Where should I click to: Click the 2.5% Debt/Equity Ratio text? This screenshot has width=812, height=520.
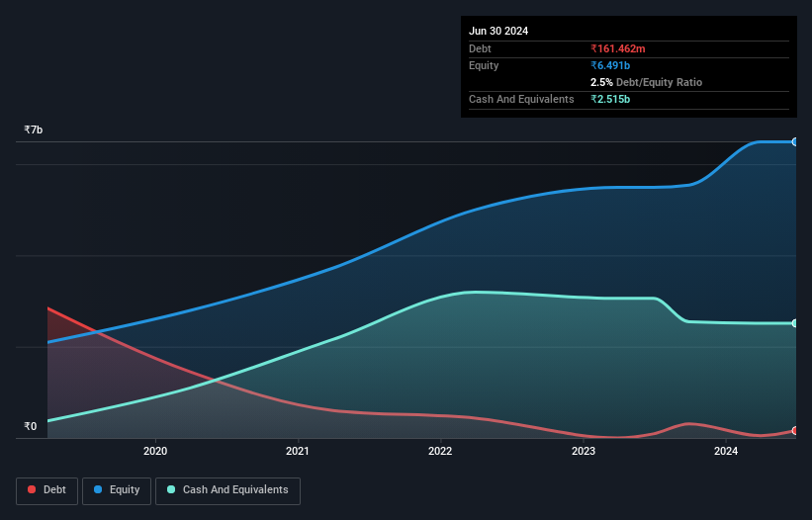(646, 82)
